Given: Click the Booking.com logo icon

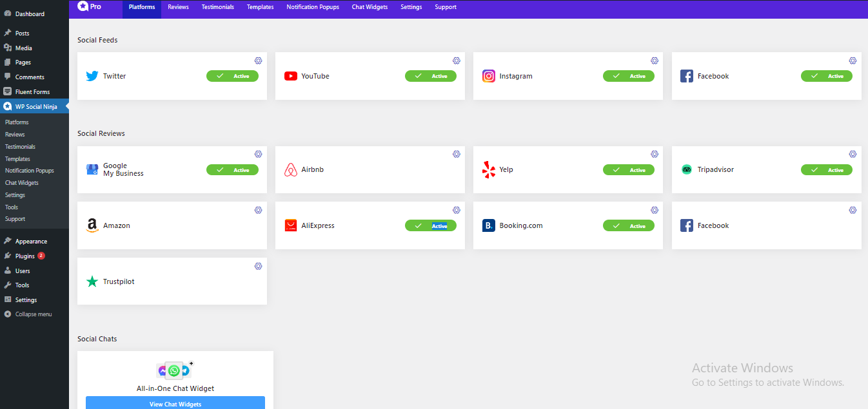Looking at the screenshot, I should click(489, 225).
